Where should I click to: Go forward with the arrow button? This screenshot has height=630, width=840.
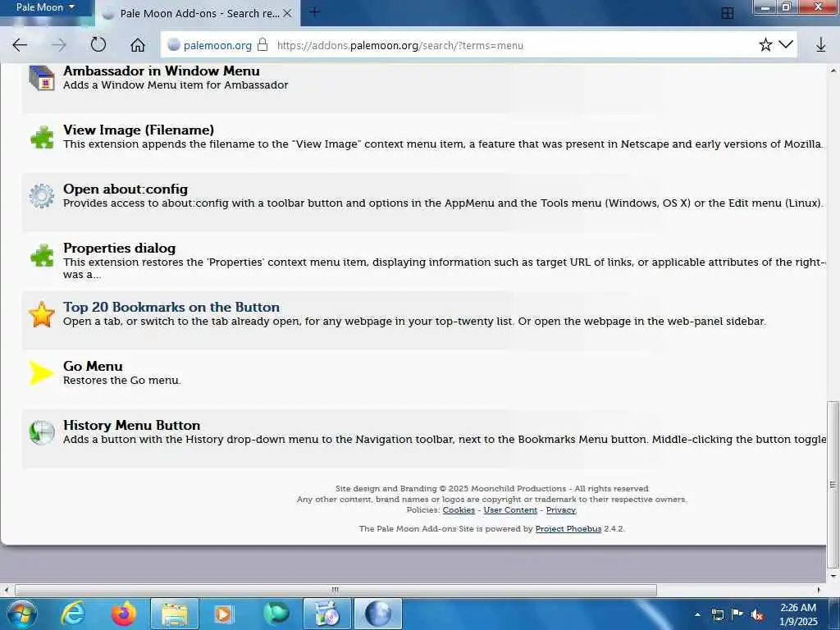pyautogui.click(x=59, y=45)
